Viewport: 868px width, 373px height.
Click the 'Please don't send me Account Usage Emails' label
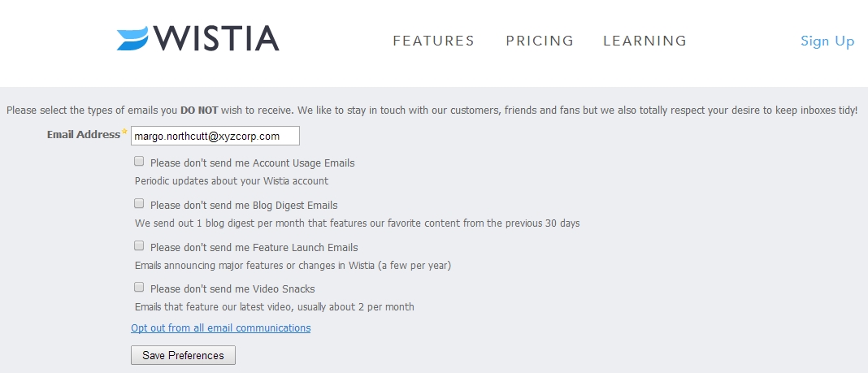pyautogui.click(x=253, y=163)
